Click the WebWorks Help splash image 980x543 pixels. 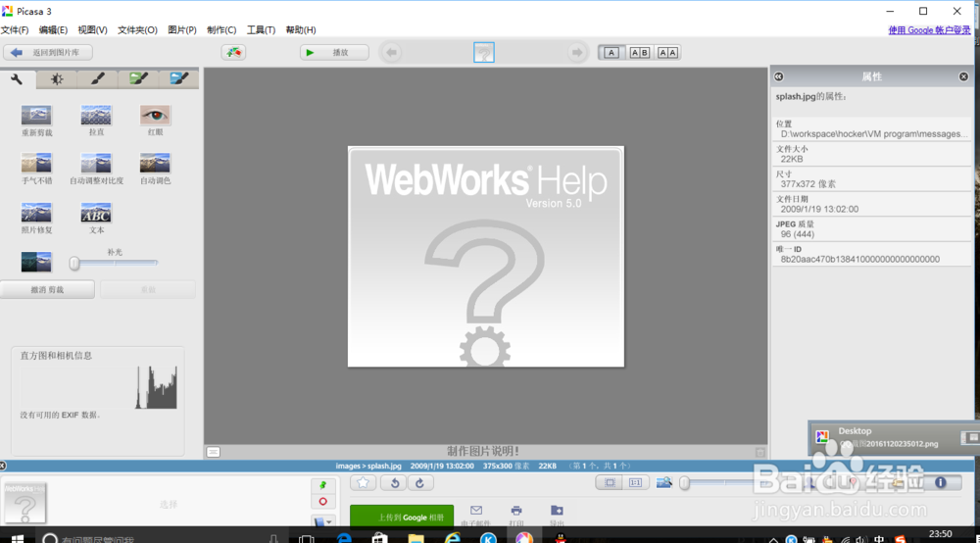(486, 257)
